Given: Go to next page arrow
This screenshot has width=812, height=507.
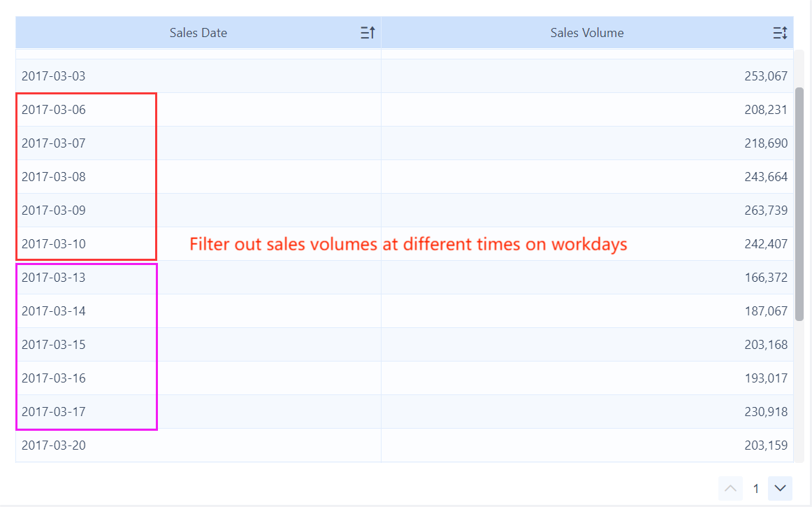Looking at the screenshot, I should point(780,488).
